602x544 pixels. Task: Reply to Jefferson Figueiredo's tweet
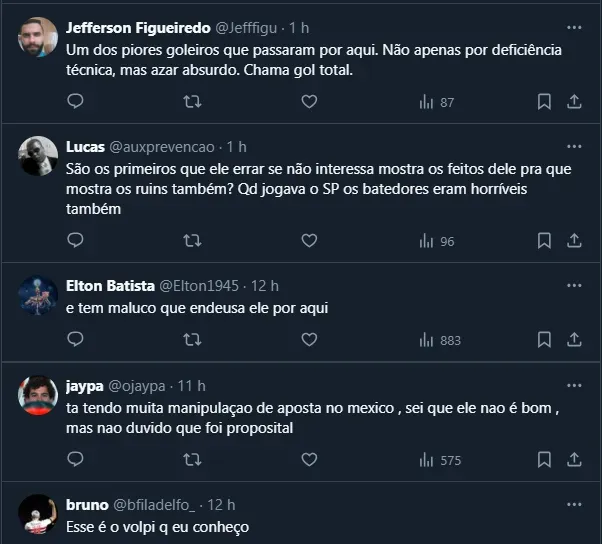pos(75,102)
